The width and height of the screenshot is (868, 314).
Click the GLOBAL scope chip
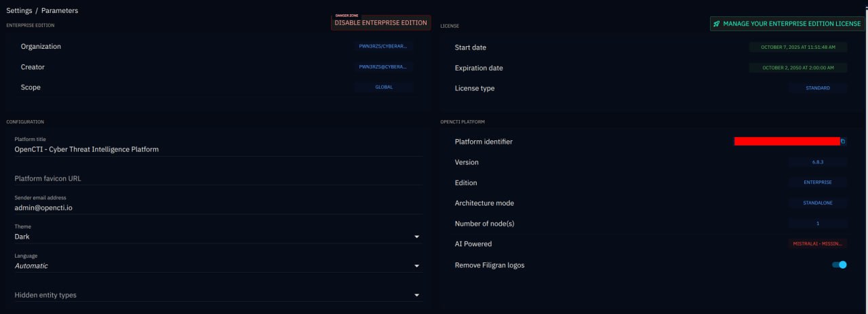pos(383,87)
